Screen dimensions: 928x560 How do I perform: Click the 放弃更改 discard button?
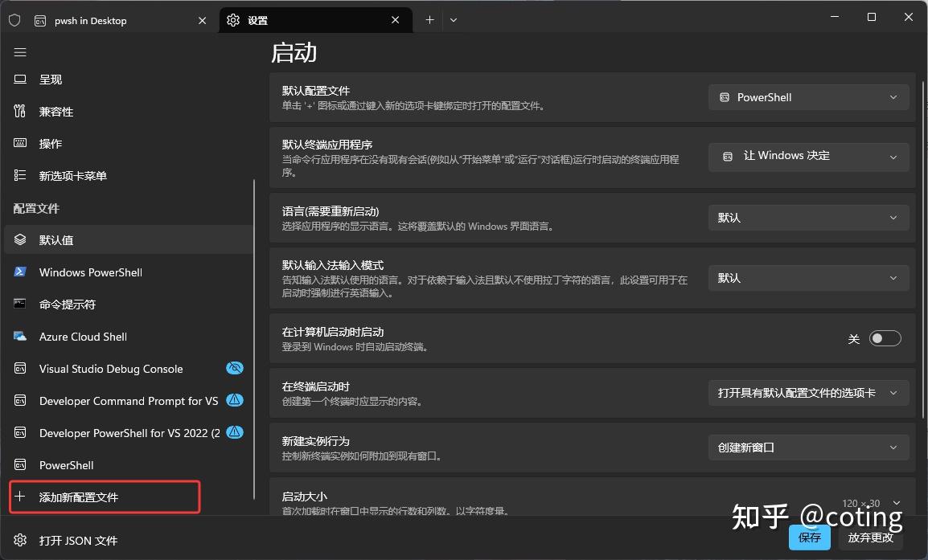point(870,537)
